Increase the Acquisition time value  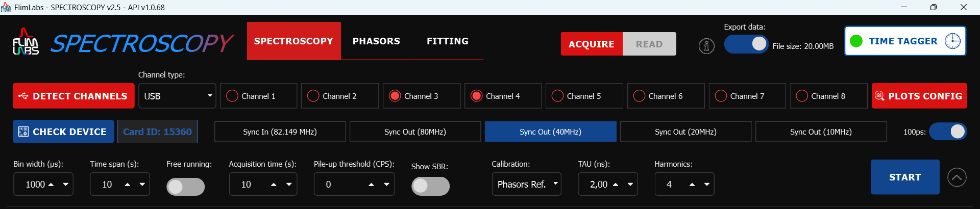pyautogui.click(x=274, y=185)
